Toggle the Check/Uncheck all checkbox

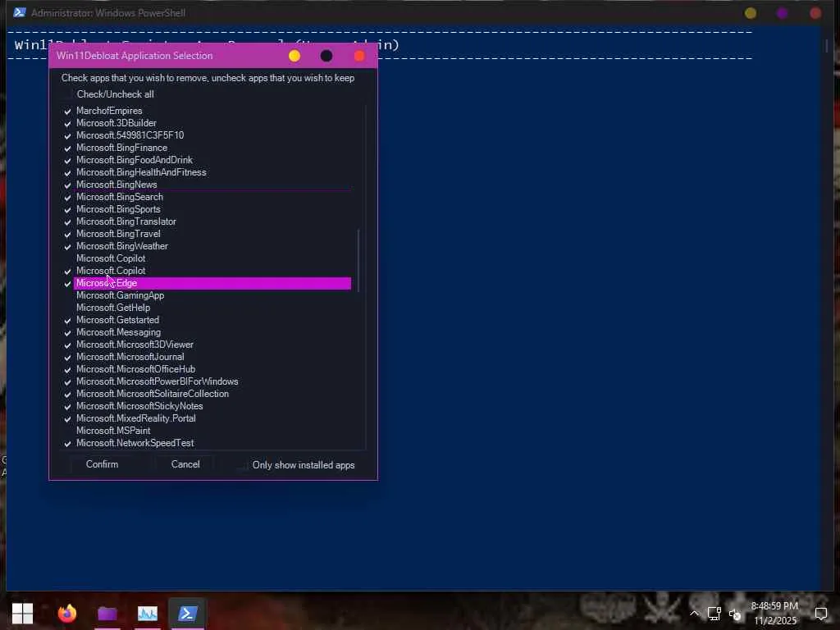coord(67,94)
